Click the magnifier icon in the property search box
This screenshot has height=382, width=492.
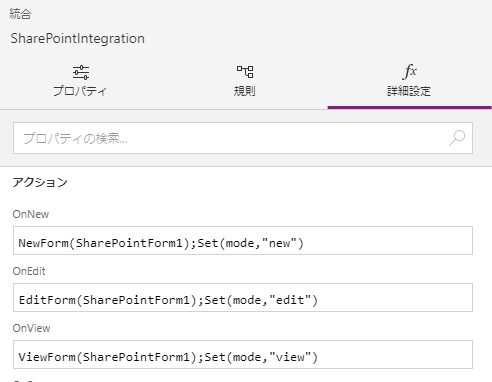tap(457, 138)
